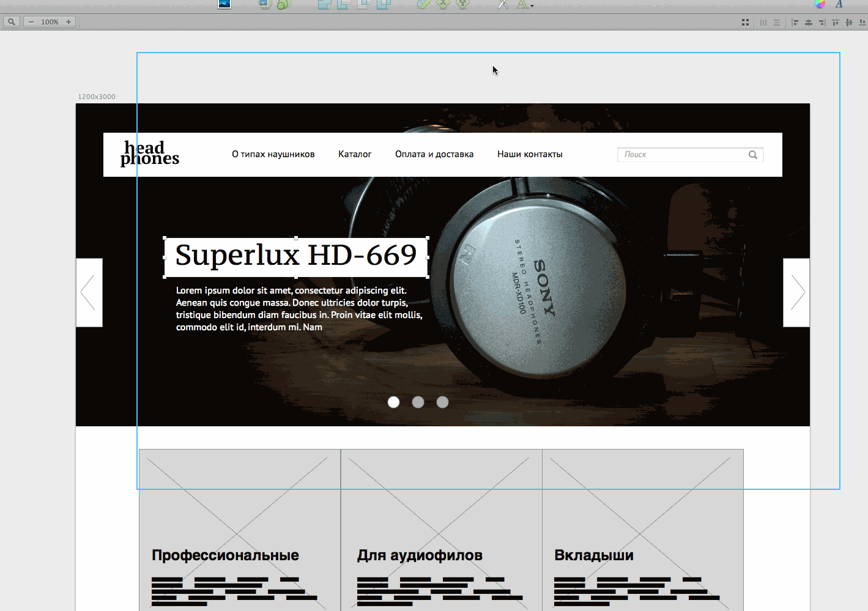Toggle the grid view icon
Viewport: 868px width, 611px height.
745,23
